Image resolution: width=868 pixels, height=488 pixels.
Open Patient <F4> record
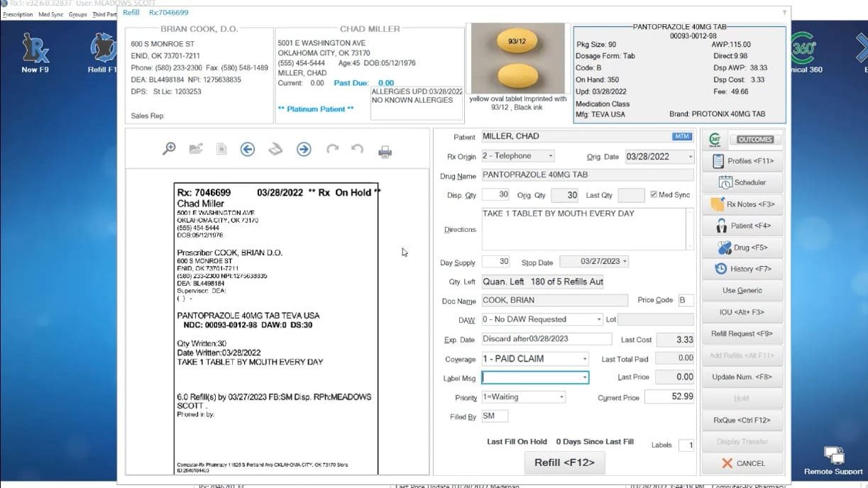[742, 226]
